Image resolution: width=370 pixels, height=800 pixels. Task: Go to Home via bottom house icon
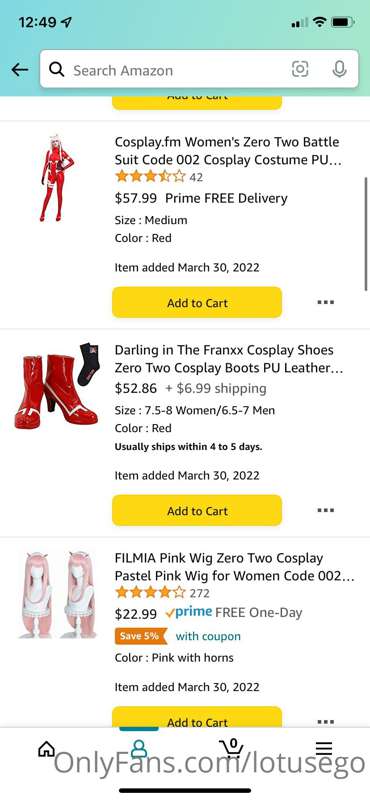46,749
